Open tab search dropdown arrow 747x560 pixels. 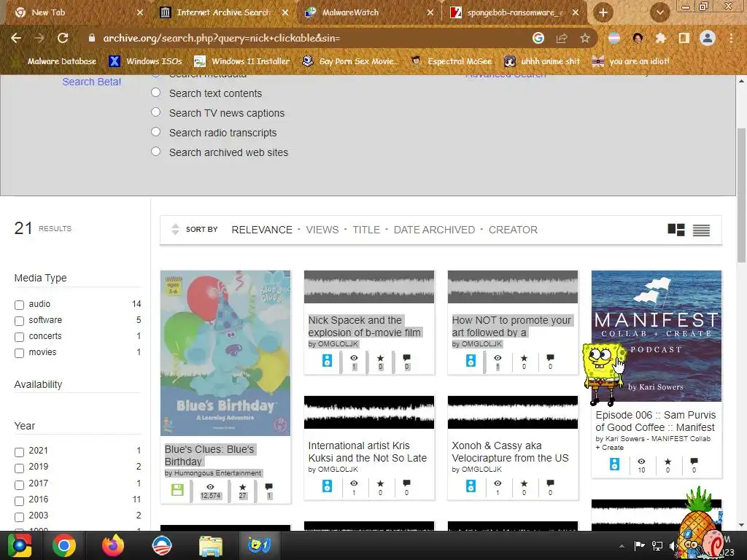(x=659, y=12)
